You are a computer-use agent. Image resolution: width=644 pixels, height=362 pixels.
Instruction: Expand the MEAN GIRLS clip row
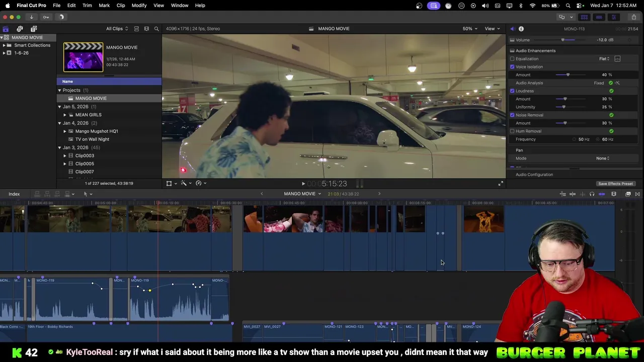(65, 115)
